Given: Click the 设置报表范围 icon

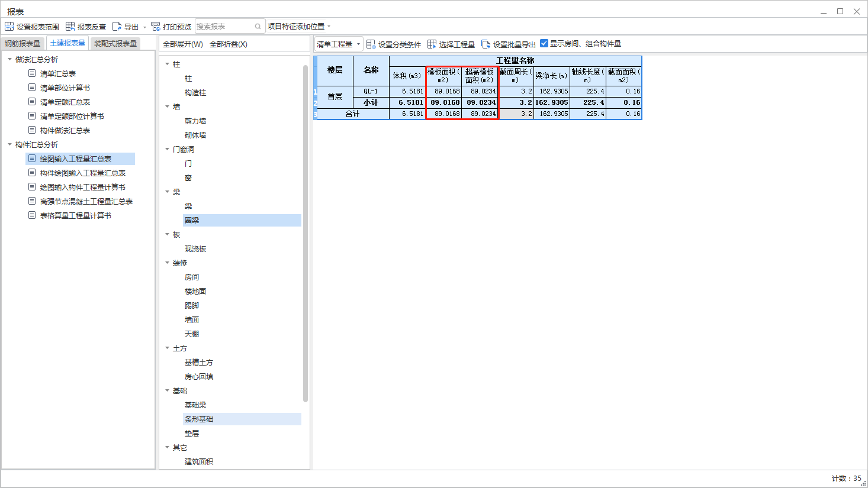Looking at the screenshot, I should pyautogui.click(x=9, y=27).
